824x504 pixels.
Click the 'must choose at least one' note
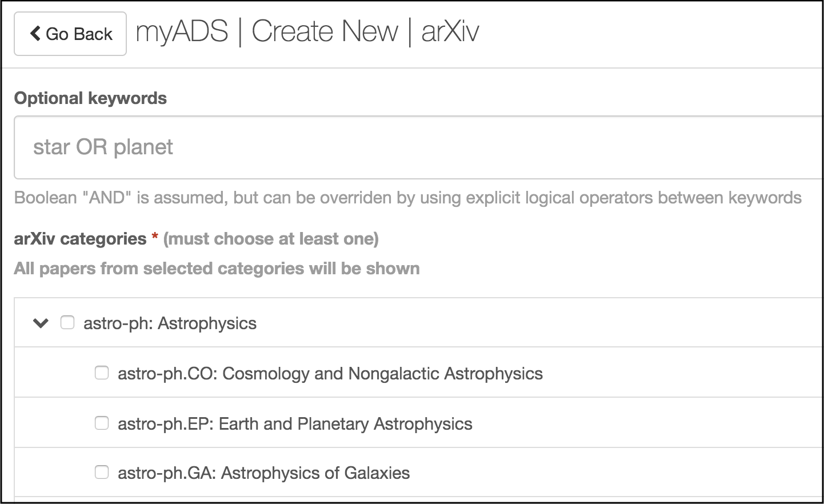click(x=271, y=239)
